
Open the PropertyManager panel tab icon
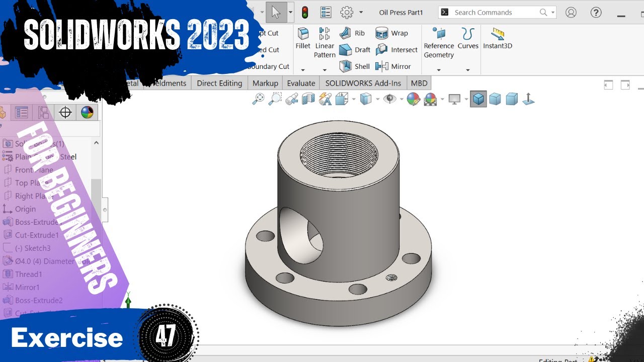pyautogui.click(x=21, y=112)
